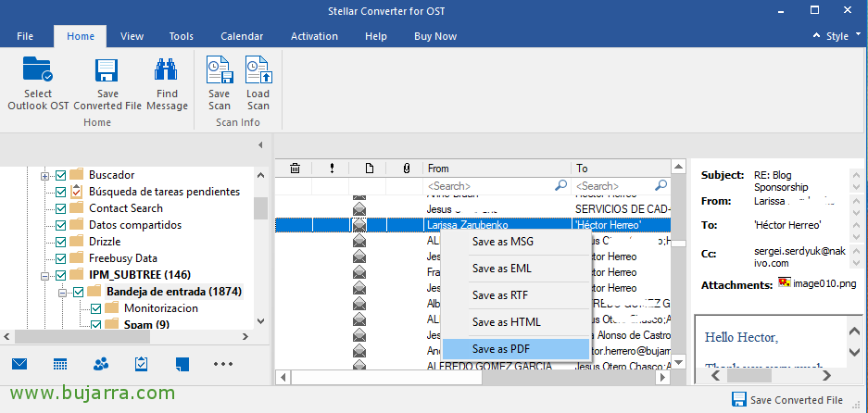Switch to the Tools tab
This screenshot has height=413, width=868.
(x=181, y=36)
